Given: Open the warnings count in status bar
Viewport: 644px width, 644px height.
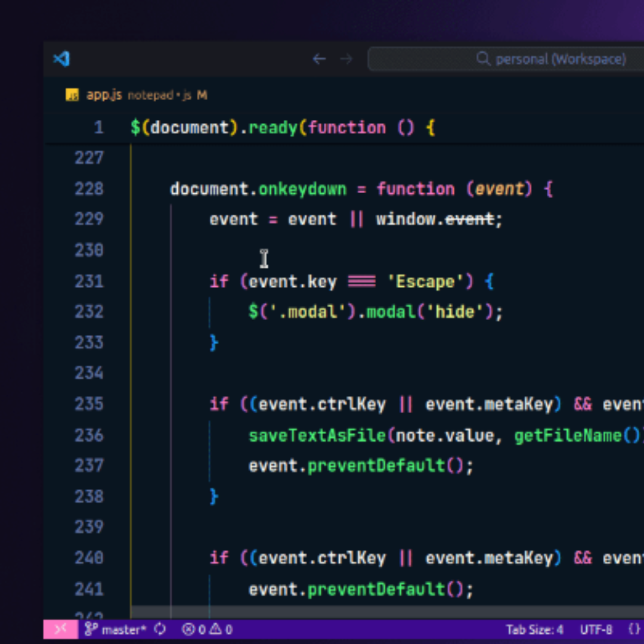Looking at the screenshot, I should pyautogui.click(x=221, y=629).
